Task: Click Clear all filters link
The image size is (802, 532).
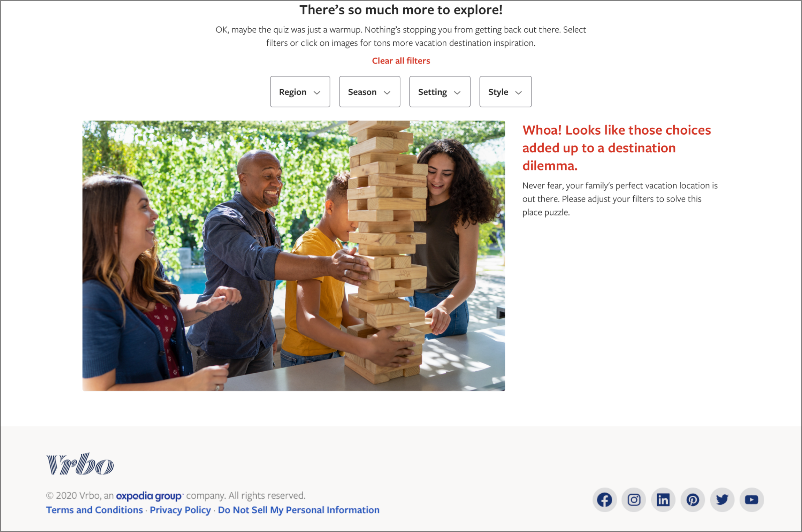Action: pyautogui.click(x=401, y=61)
